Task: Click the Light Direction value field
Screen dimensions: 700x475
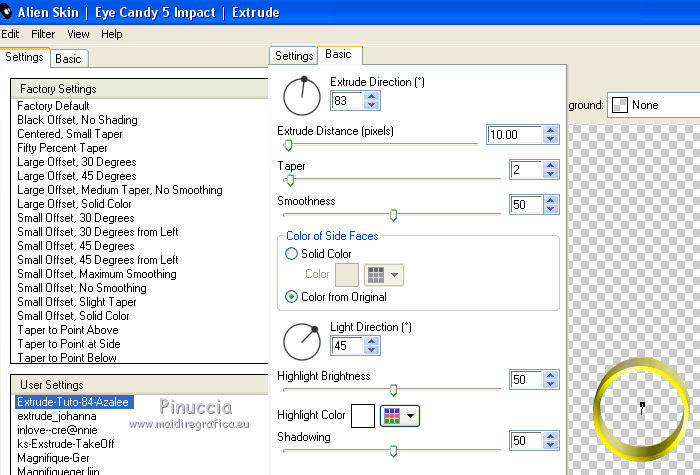Action: [347, 346]
